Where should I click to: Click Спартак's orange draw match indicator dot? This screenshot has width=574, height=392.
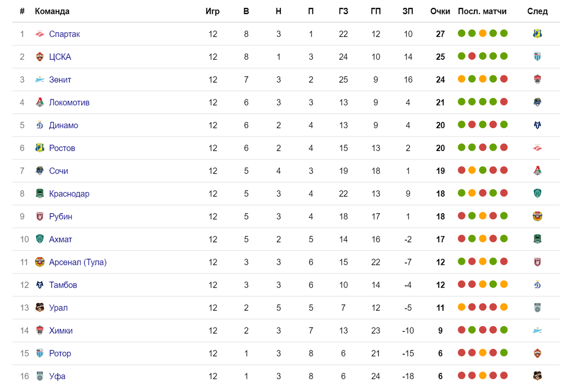483,33
